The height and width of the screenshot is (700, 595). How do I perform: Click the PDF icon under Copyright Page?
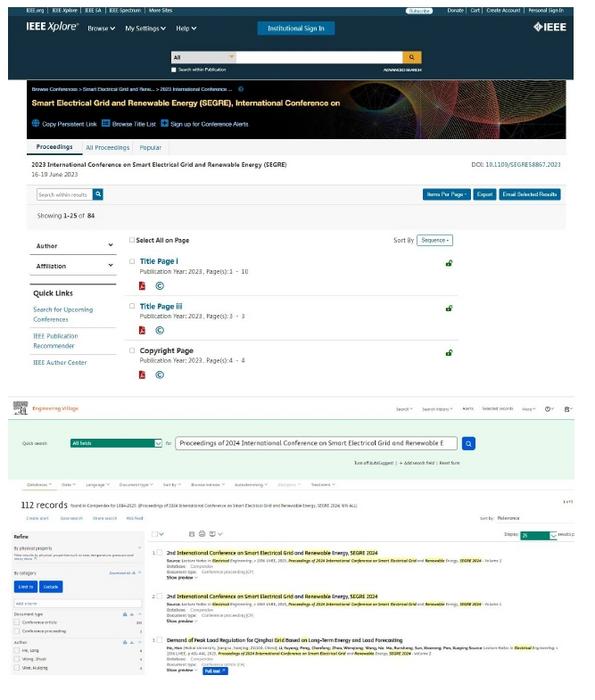142,375
